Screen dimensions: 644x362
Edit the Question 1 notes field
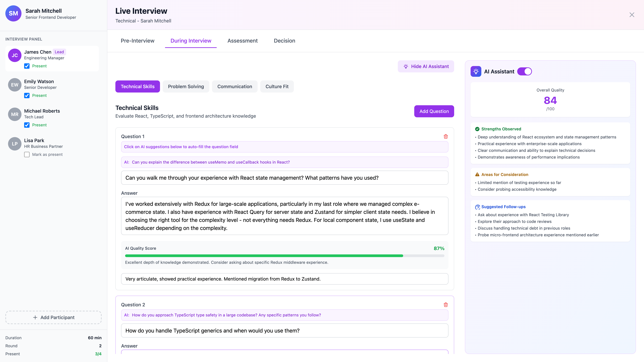pyautogui.click(x=285, y=279)
